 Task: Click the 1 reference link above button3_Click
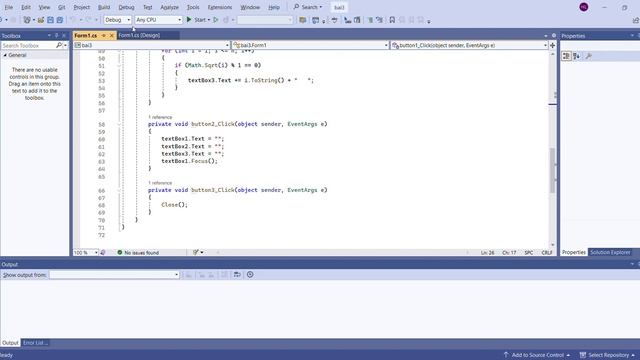pos(160,183)
